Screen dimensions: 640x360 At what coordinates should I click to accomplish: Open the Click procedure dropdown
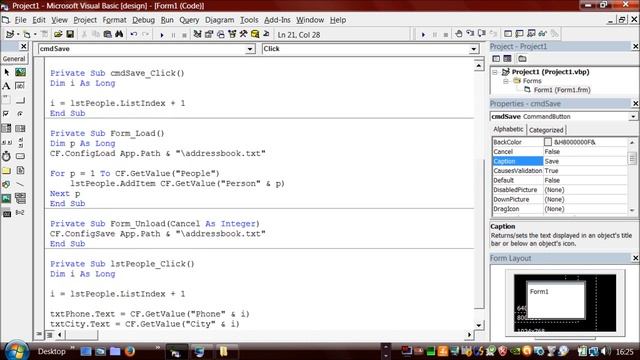tap(473, 49)
